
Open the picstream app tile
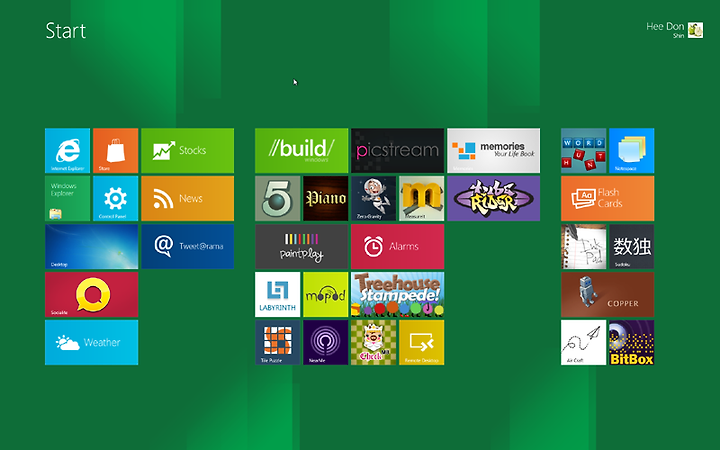398,151
